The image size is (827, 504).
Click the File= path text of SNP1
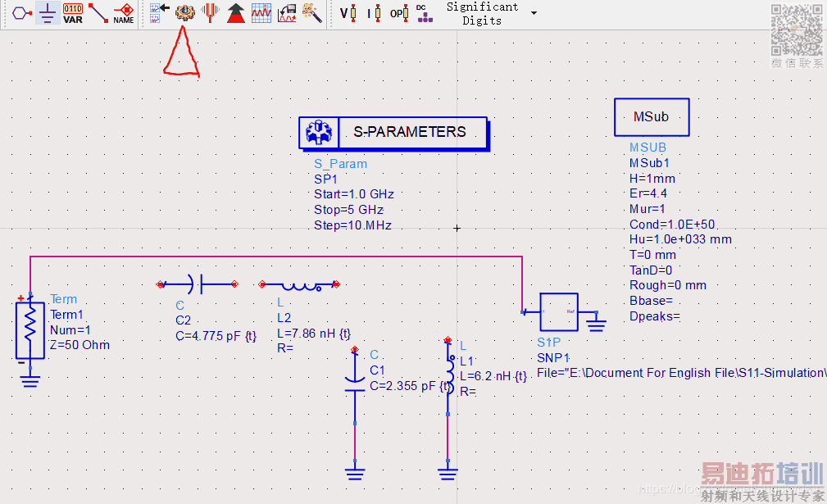click(681, 373)
